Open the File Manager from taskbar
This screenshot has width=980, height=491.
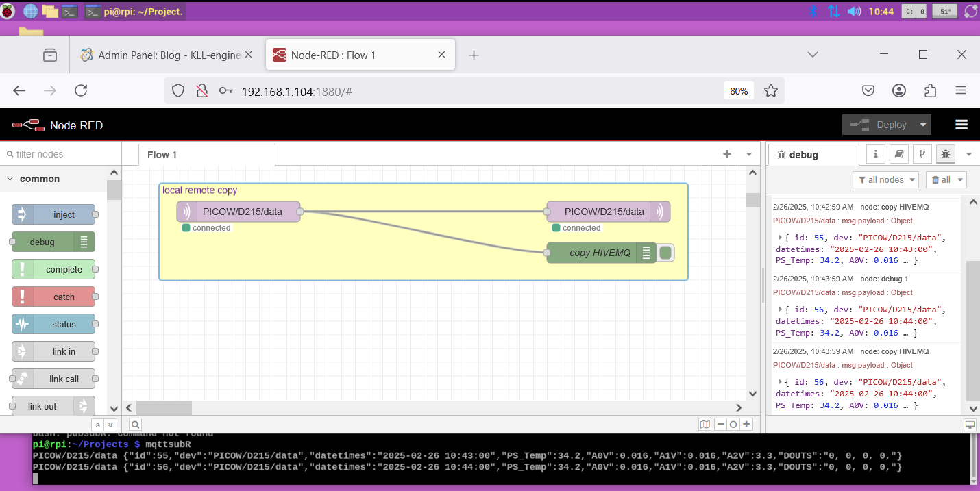[50, 11]
